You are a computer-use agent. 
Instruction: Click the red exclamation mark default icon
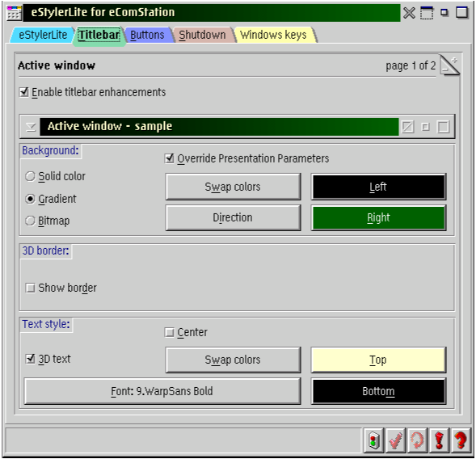440,440
